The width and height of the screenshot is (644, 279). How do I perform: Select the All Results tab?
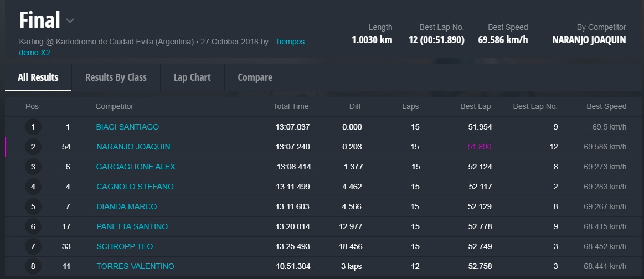[x=38, y=77]
